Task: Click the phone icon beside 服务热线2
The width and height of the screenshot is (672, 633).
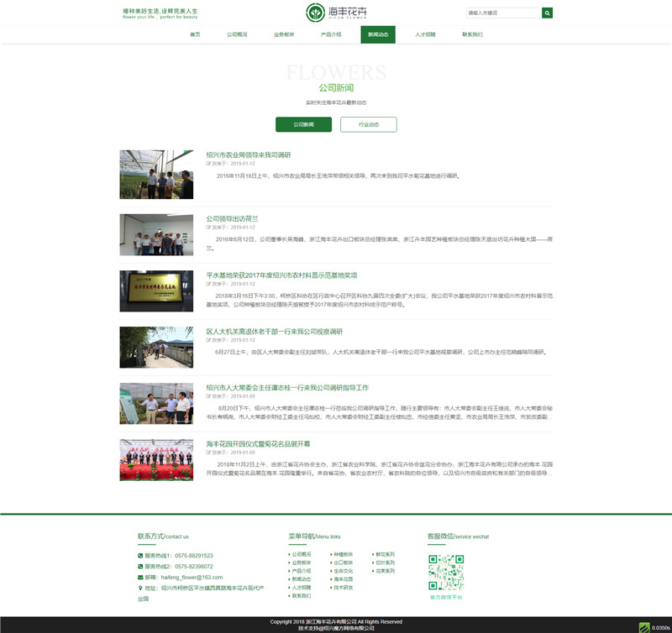Action: 140,567
